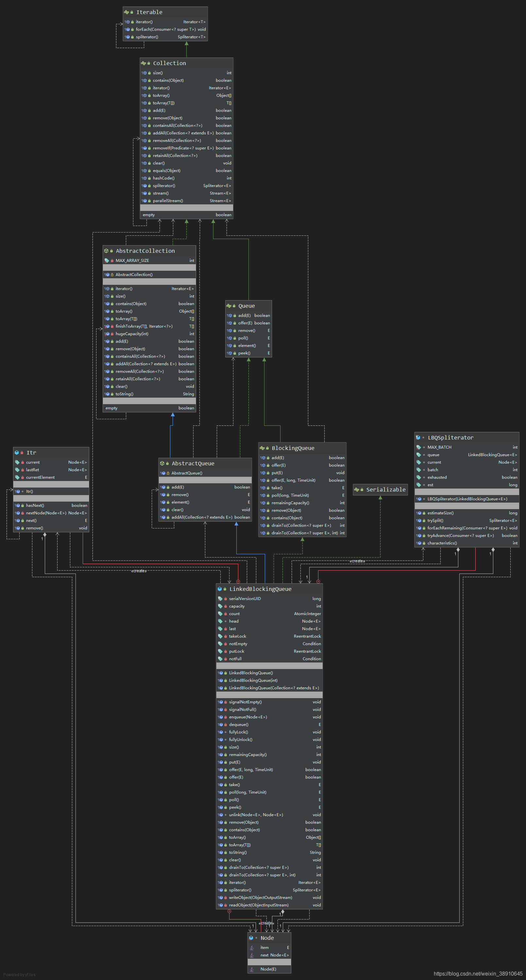Click the LBQSpliterator class icon
The width and height of the screenshot is (526, 980).
point(417,438)
